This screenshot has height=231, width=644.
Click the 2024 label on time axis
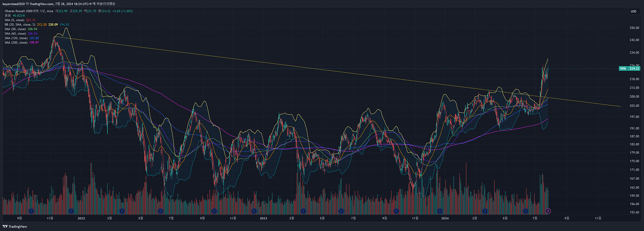coord(445,218)
